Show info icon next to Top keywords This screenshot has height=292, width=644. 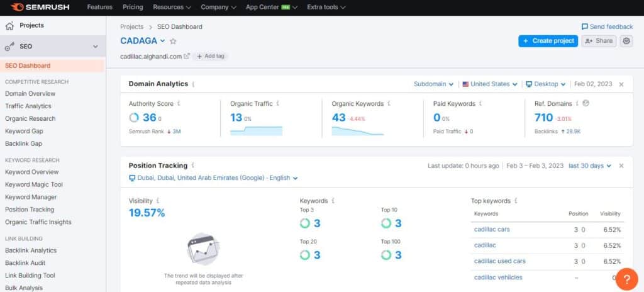pos(516,201)
